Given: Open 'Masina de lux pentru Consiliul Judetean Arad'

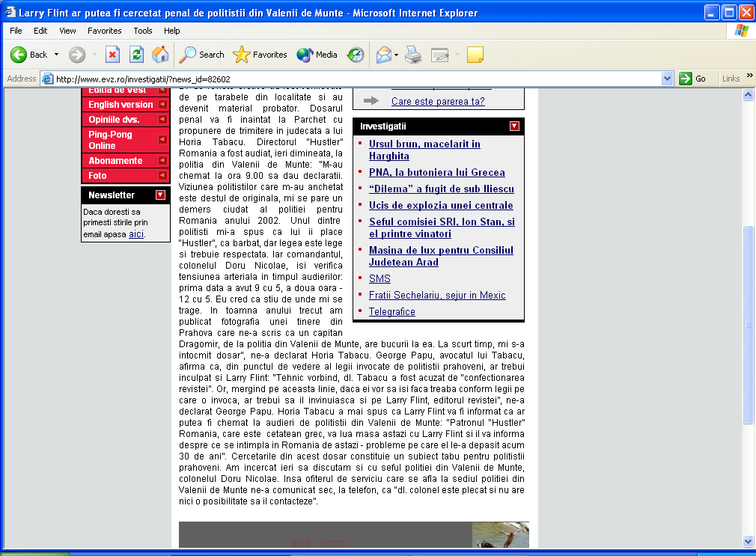Looking at the screenshot, I should click(441, 256).
